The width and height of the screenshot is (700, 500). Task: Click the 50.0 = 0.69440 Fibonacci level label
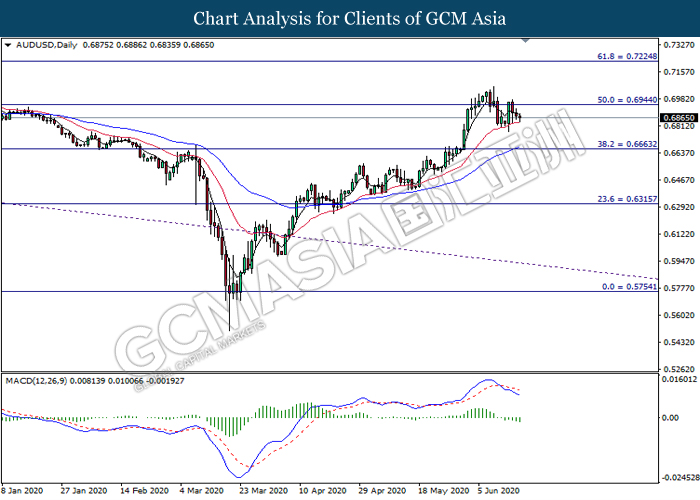point(626,99)
